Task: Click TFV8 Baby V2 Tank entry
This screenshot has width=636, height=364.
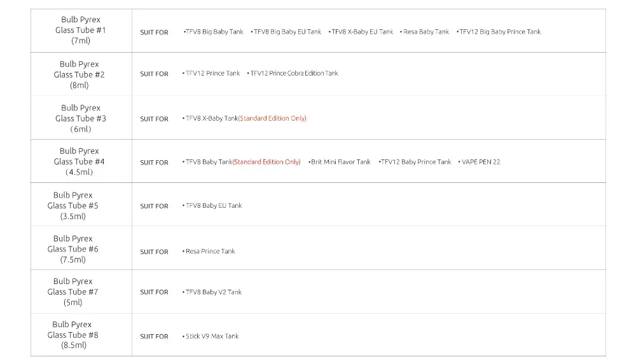Action: (212, 292)
